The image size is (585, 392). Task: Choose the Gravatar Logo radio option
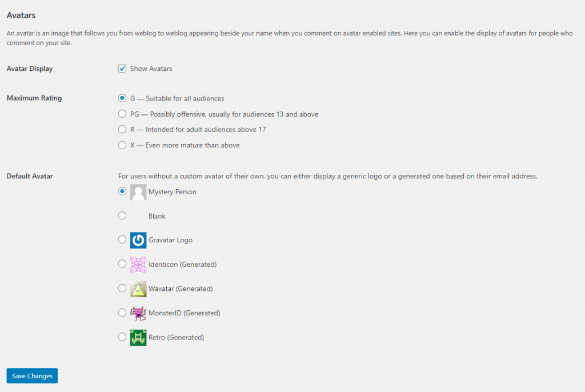[x=122, y=239]
